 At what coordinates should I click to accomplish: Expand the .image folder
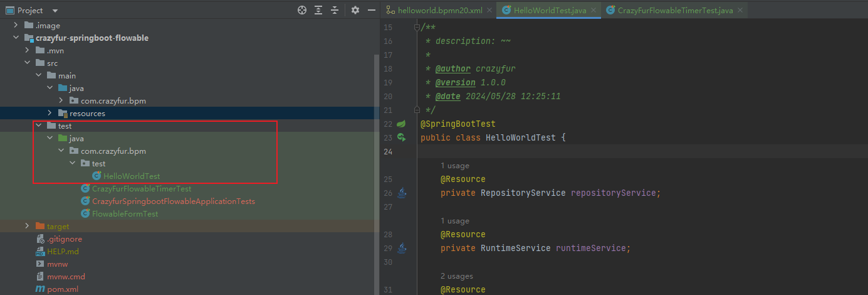tap(16, 25)
